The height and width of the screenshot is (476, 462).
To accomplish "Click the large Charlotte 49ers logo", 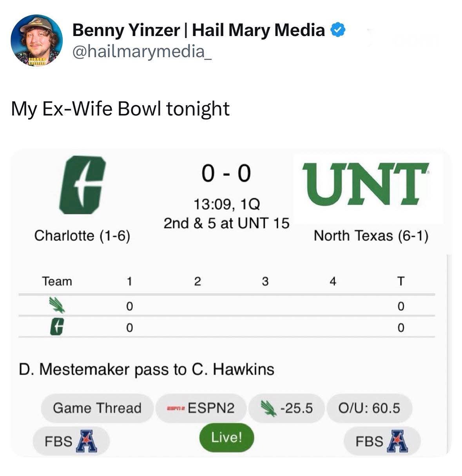I will (82, 184).
